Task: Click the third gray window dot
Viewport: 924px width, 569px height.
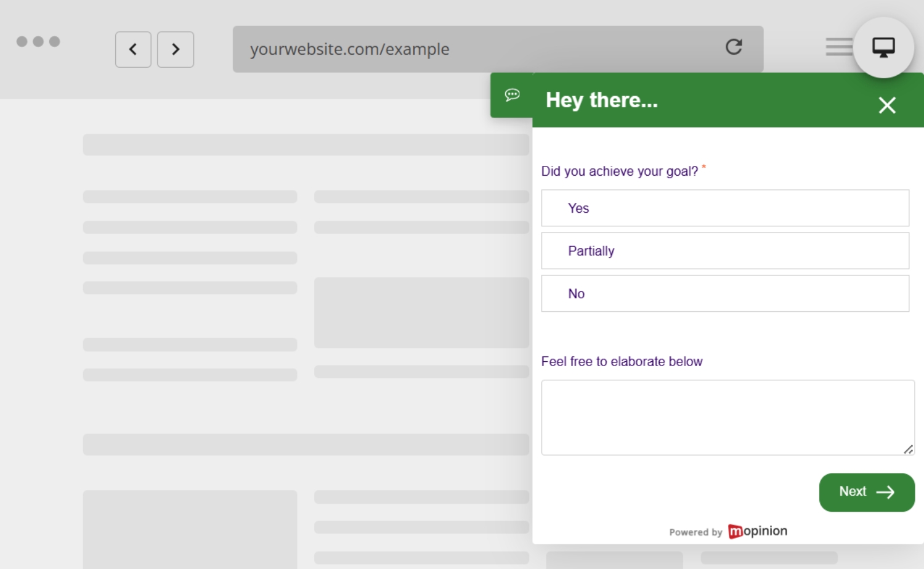Action: [54, 41]
